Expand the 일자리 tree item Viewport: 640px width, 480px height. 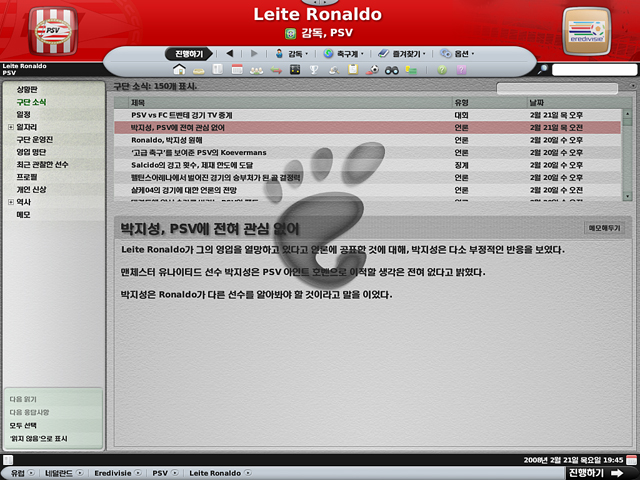tap(10, 127)
